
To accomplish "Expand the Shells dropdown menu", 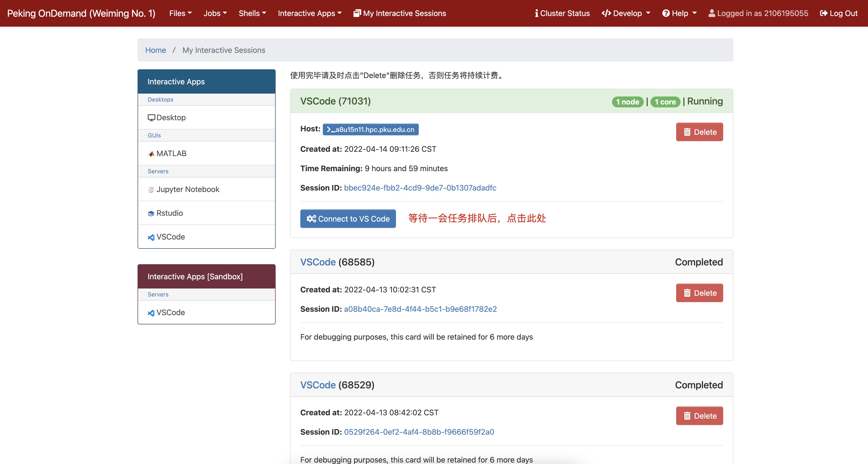I will click(x=252, y=13).
